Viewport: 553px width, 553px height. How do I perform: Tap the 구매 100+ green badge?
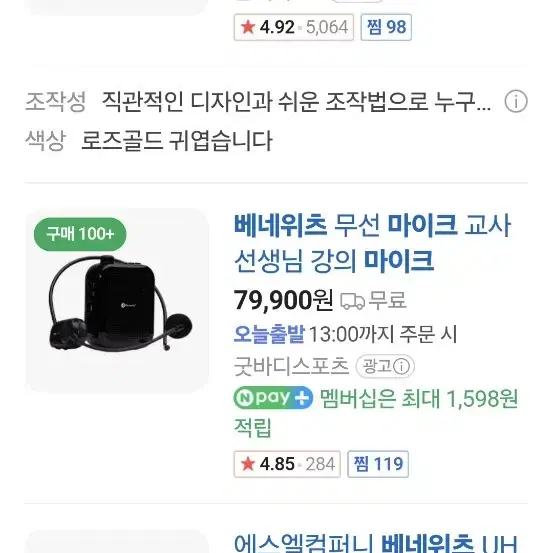pyautogui.click(x=80, y=234)
